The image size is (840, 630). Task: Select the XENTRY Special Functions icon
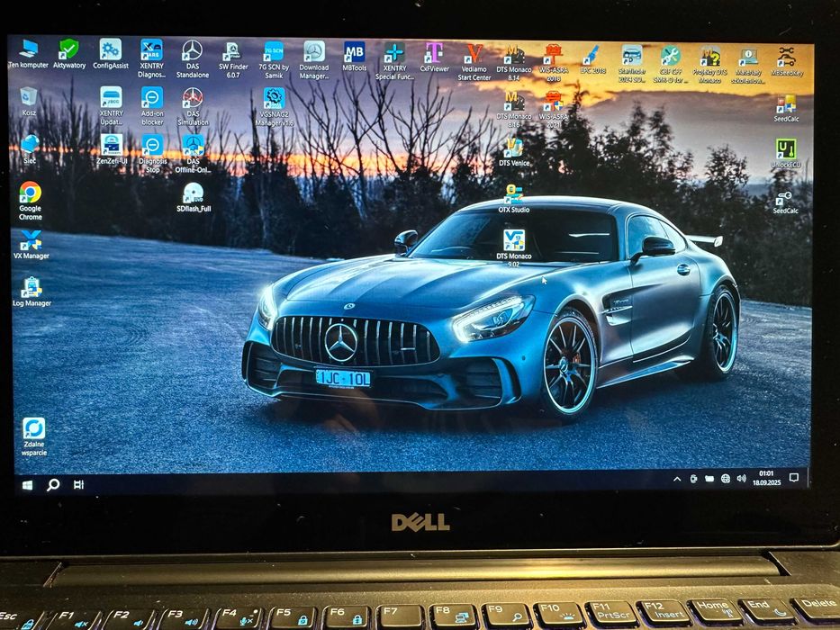pyautogui.click(x=394, y=60)
